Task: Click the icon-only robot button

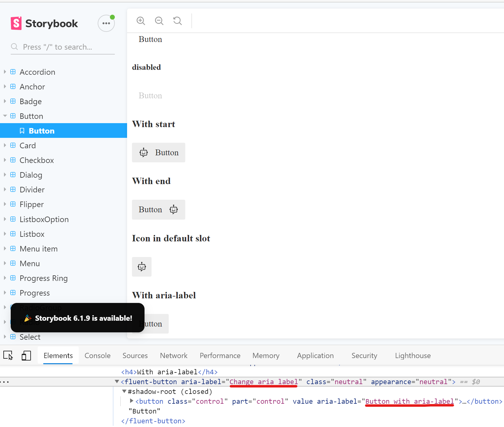Action: [142, 267]
